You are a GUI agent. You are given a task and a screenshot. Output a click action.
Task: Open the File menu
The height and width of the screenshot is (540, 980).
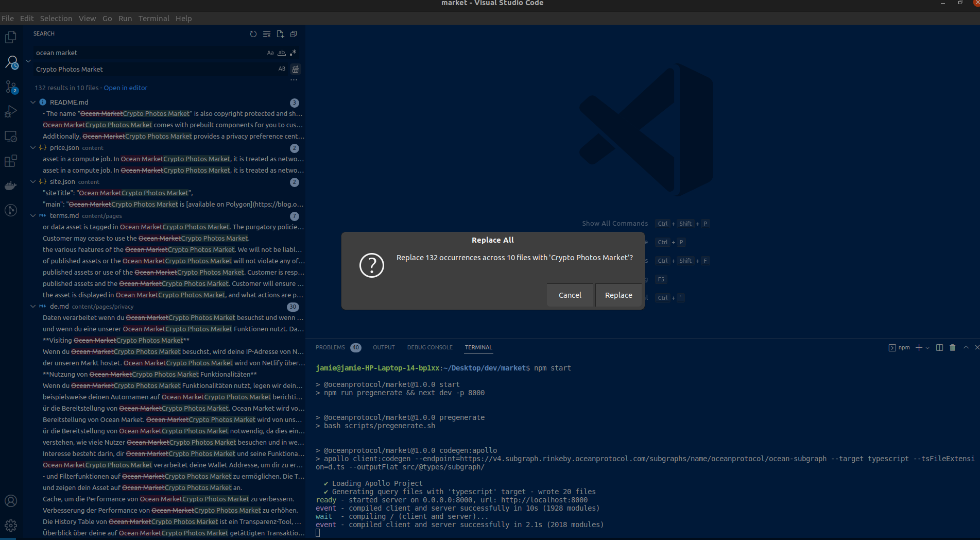[x=8, y=18]
